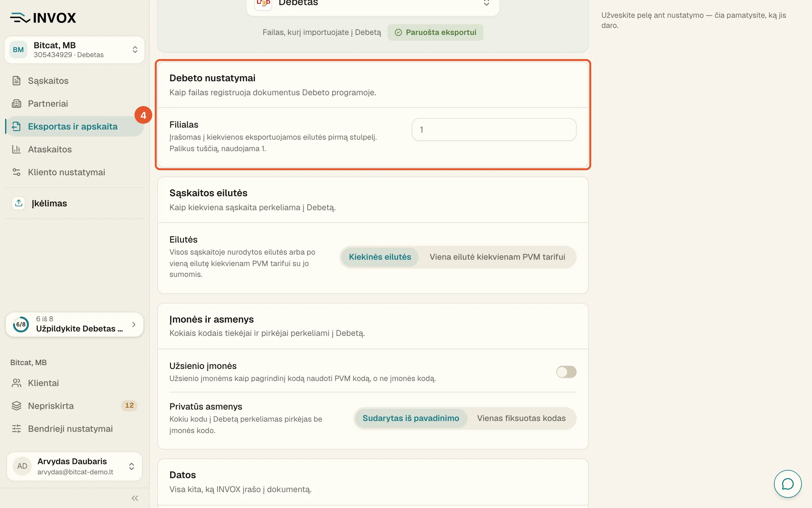Expand the Arvydas Daubaris account menu

[x=75, y=466]
